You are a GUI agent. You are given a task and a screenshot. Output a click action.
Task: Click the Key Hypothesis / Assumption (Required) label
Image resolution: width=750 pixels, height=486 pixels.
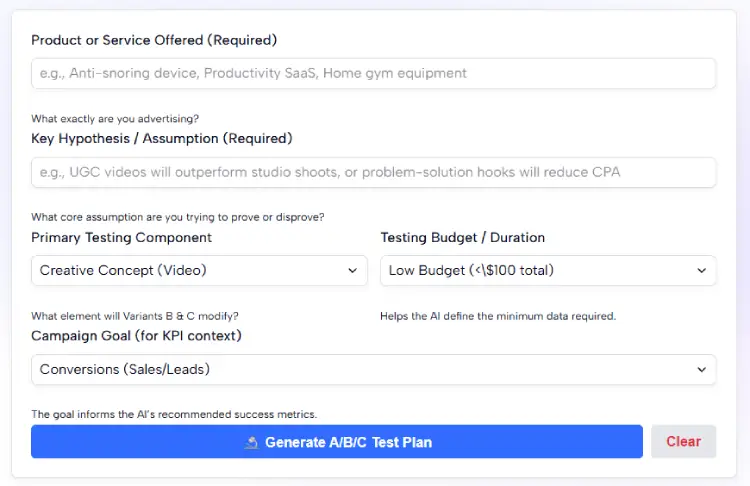162,139
